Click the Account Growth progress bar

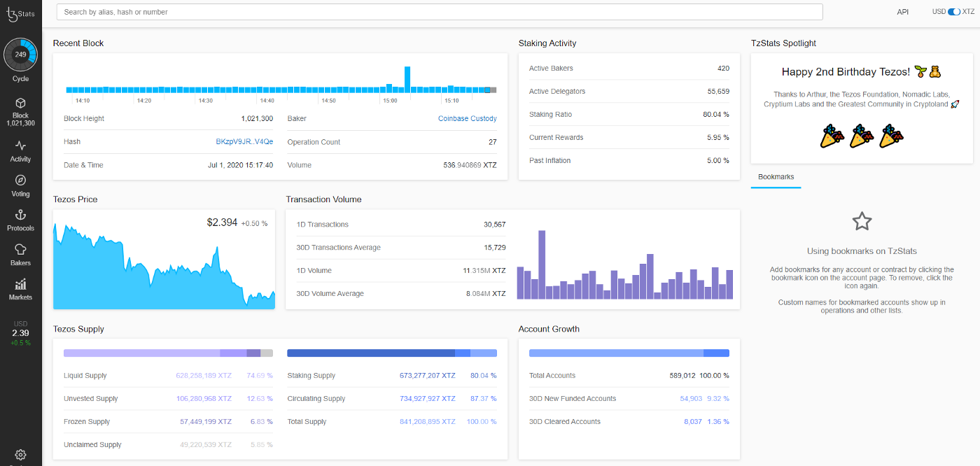coord(629,353)
